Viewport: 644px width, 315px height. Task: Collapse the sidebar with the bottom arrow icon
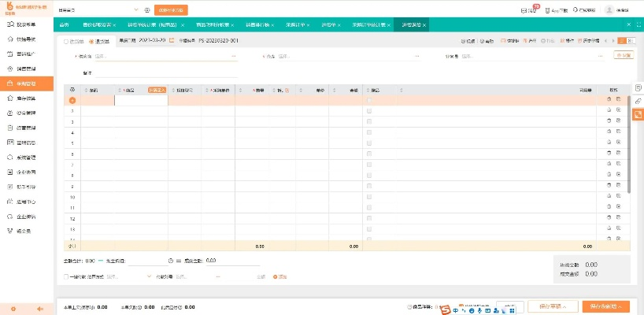[40, 309]
